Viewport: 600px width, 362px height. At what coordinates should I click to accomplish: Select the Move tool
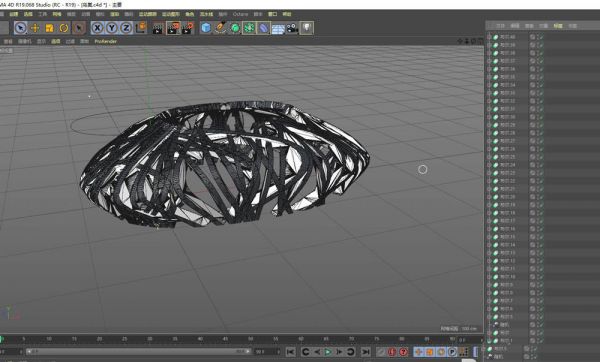[x=35, y=28]
